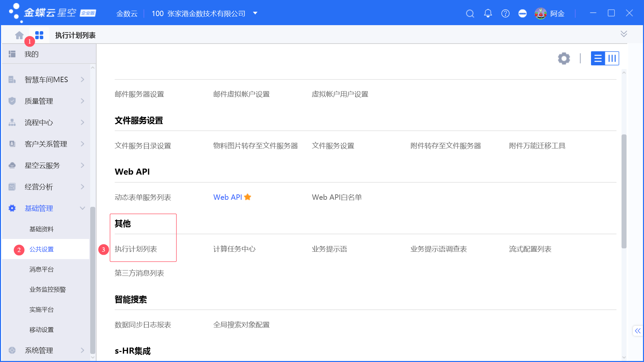644x362 pixels.
Task: Open Web API白名单 link
Action: pyautogui.click(x=337, y=197)
